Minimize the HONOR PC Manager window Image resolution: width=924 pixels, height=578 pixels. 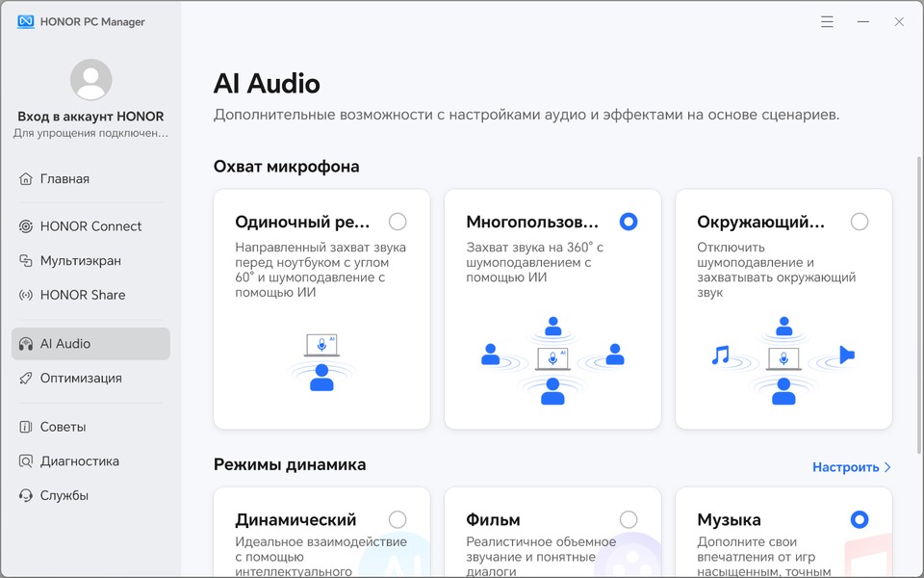862,22
